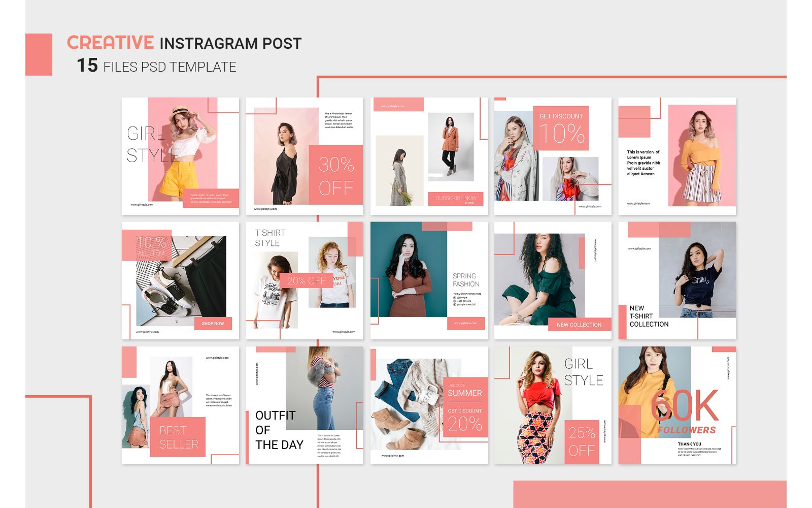
Task: Open the OUTFIT OF THE DAY post
Action: coord(304,405)
